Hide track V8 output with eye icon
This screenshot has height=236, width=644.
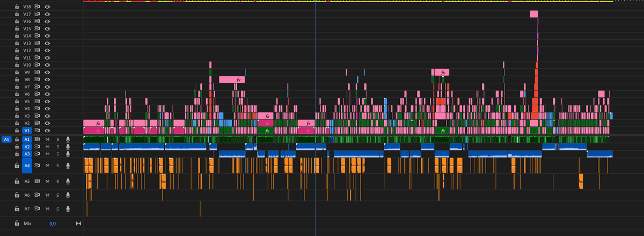(x=47, y=79)
